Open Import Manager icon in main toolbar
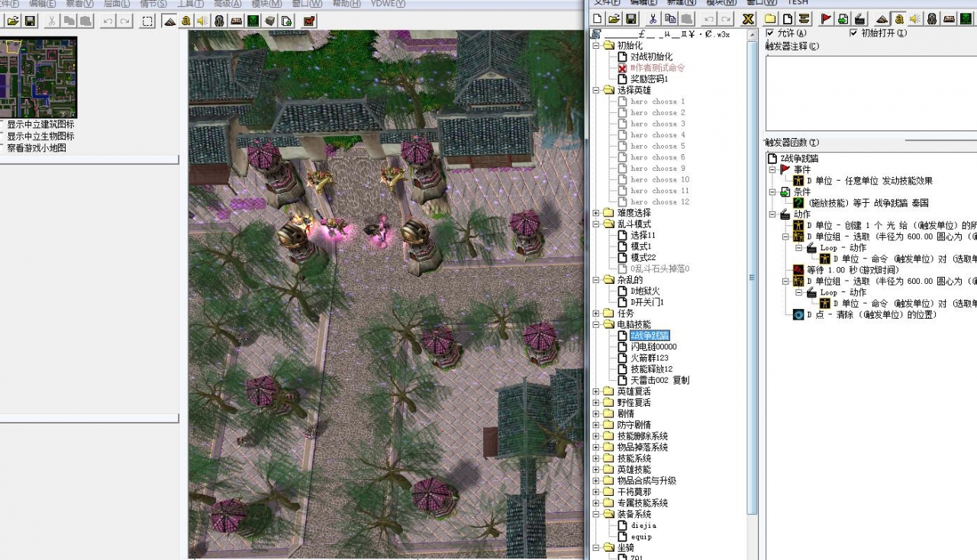 tap(286, 21)
